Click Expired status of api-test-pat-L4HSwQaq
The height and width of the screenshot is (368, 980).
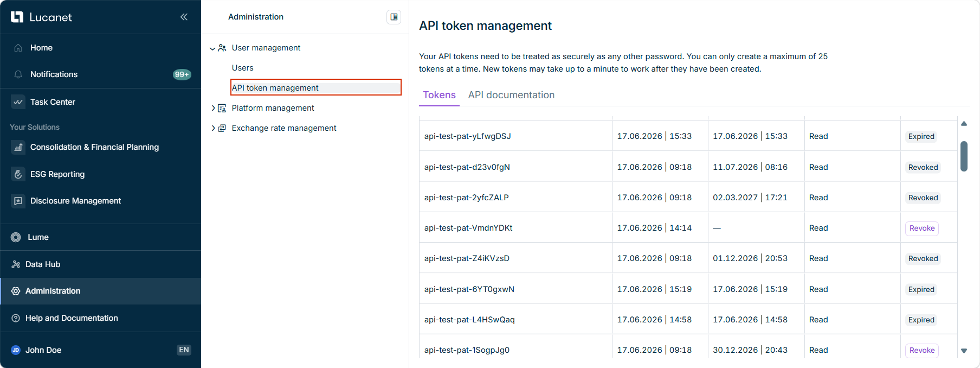point(921,320)
